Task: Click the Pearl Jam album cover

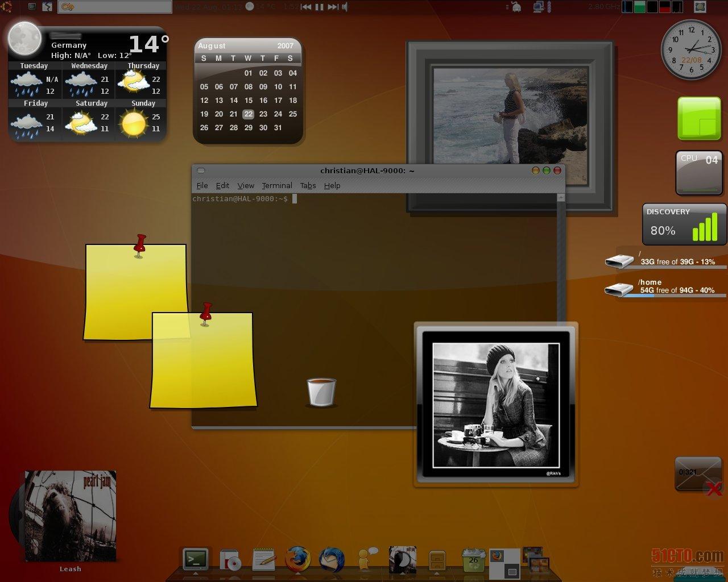Action: pyautogui.click(x=71, y=516)
